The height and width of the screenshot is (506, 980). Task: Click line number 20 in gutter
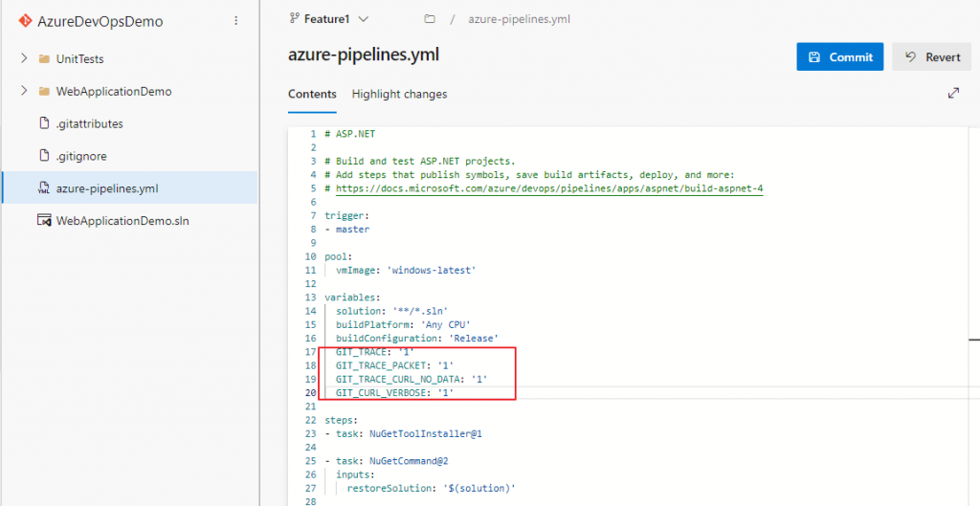click(311, 392)
